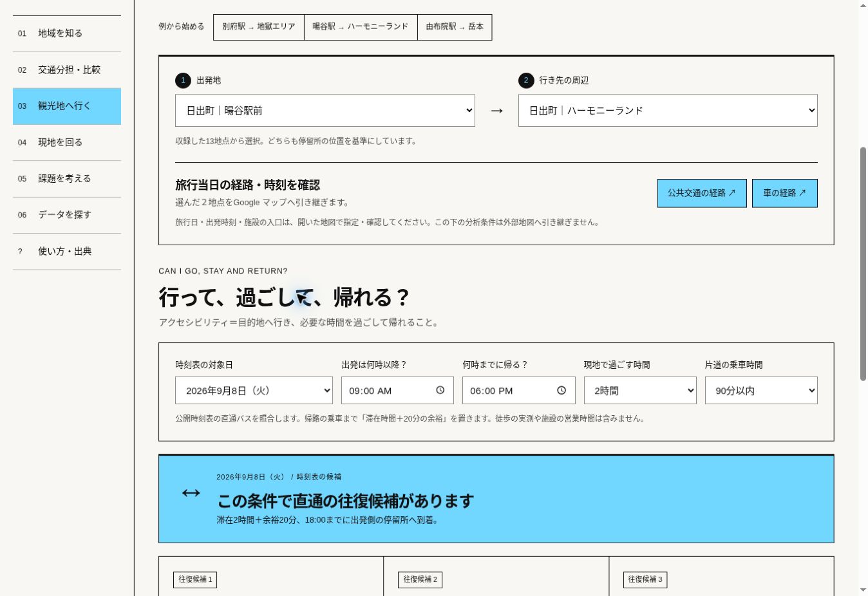The image size is (868, 596).
Task: Open the データを探す sidebar section
Action: pyautogui.click(x=67, y=215)
